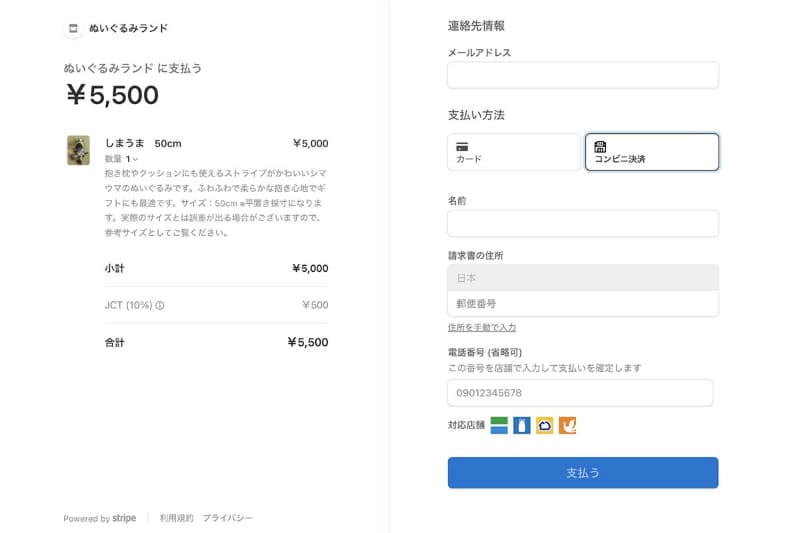Click the Seicomart store logo
The height and width of the screenshot is (533, 800).
(568, 425)
